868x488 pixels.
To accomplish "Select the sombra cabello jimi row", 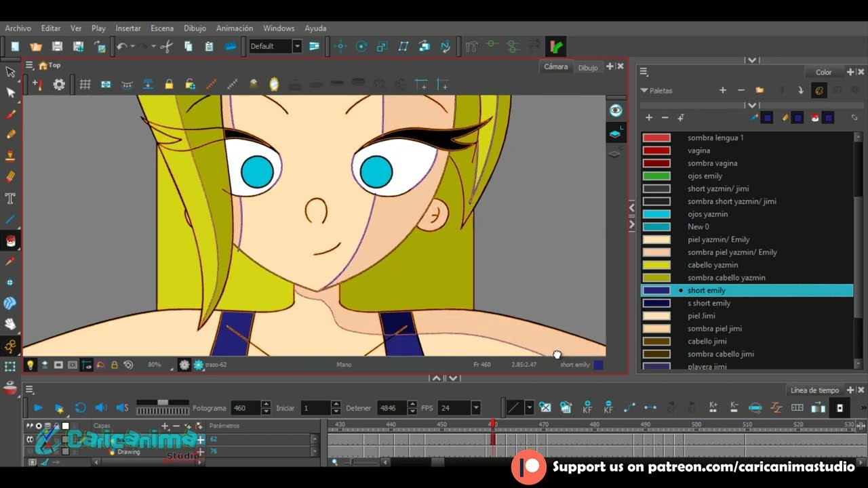I will click(x=747, y=354).
